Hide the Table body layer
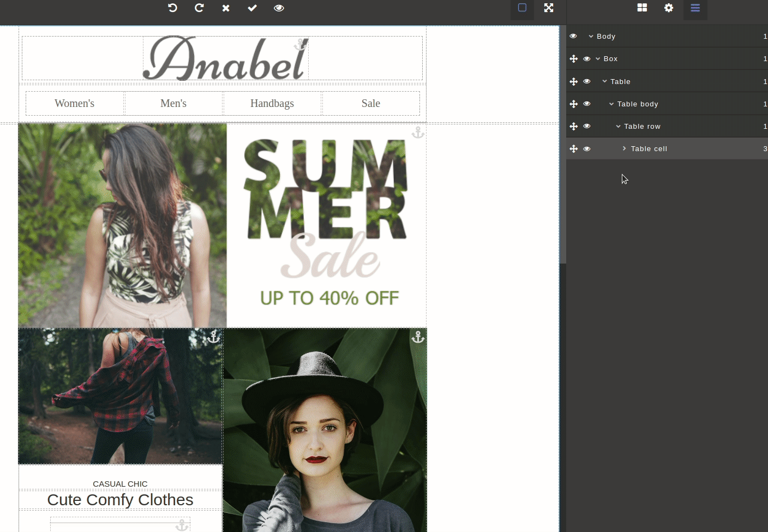 [x=587, y=104]
